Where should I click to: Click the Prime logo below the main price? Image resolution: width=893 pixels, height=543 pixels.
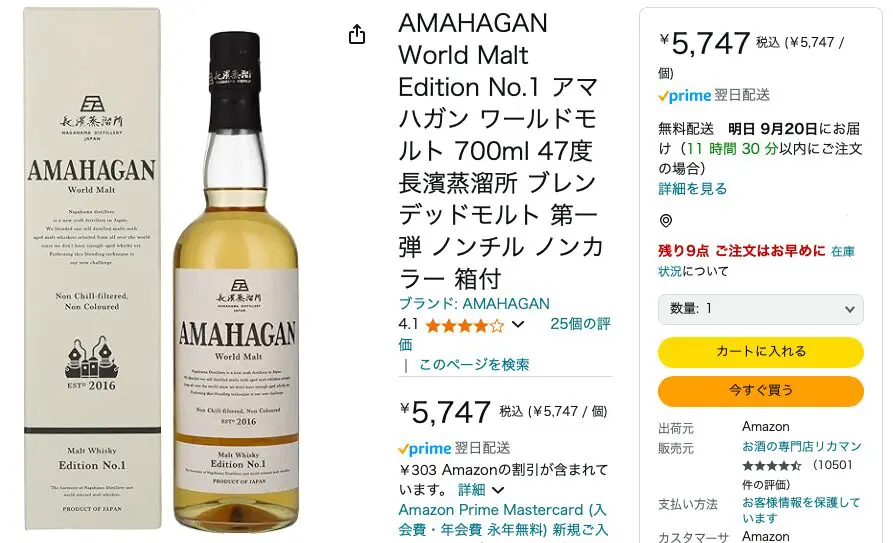425,449
